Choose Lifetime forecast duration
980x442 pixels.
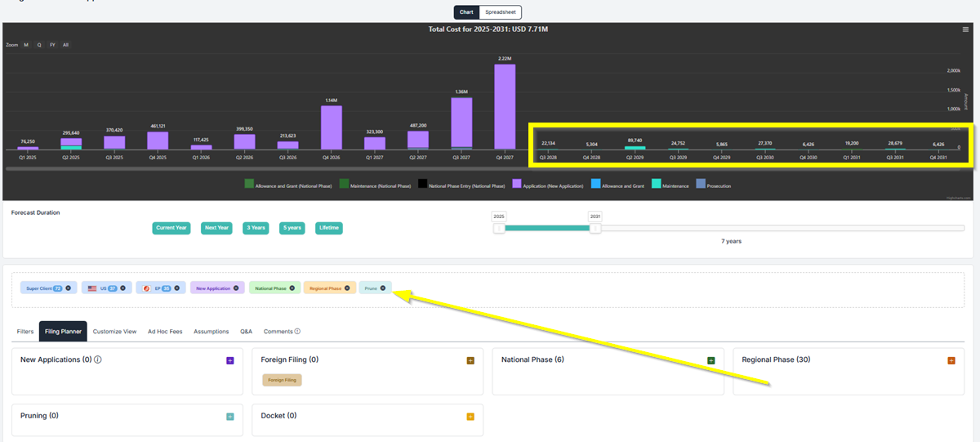[329, 228]
